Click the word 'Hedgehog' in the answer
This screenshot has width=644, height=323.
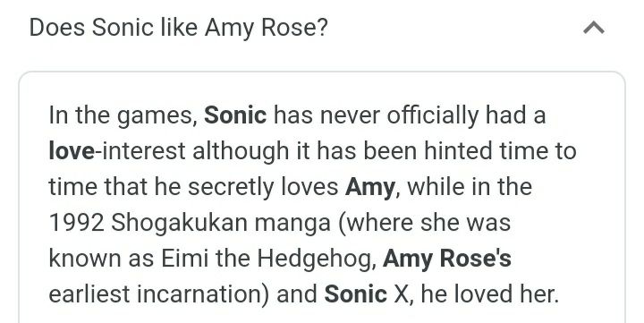click(317, 259)
